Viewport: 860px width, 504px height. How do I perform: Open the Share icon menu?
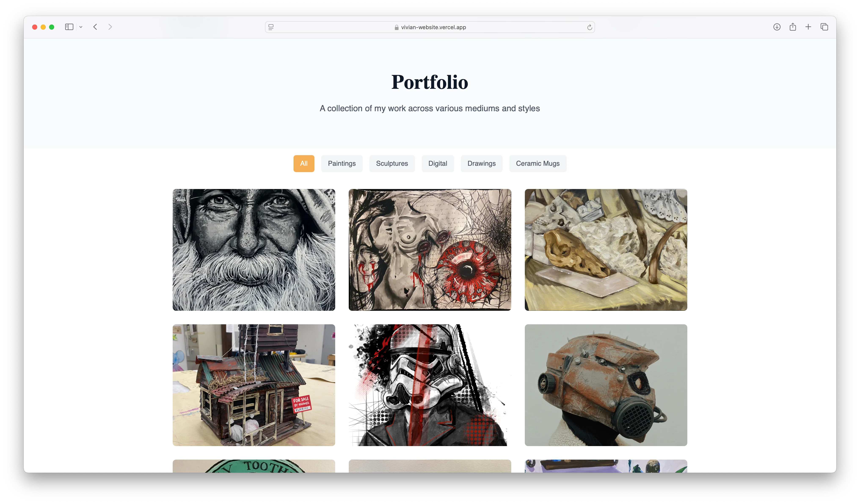pos(792,27)
